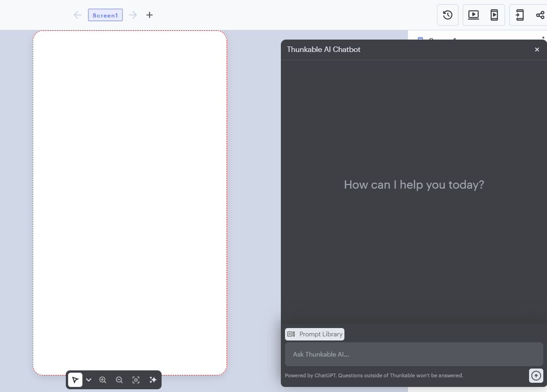Select the pointer cursor tool
This screenshot has width=547, height=392.
[x=75, y=380]
